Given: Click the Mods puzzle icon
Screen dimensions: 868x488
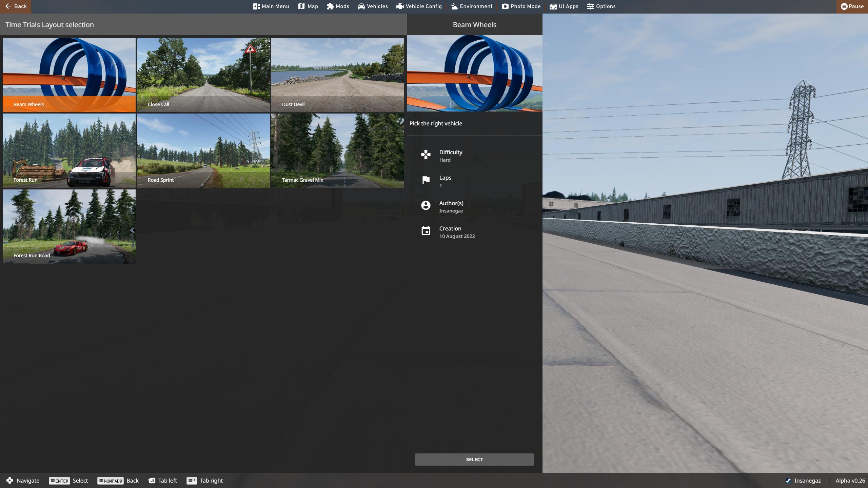Looking at the screenshot, I should point(330,6).
